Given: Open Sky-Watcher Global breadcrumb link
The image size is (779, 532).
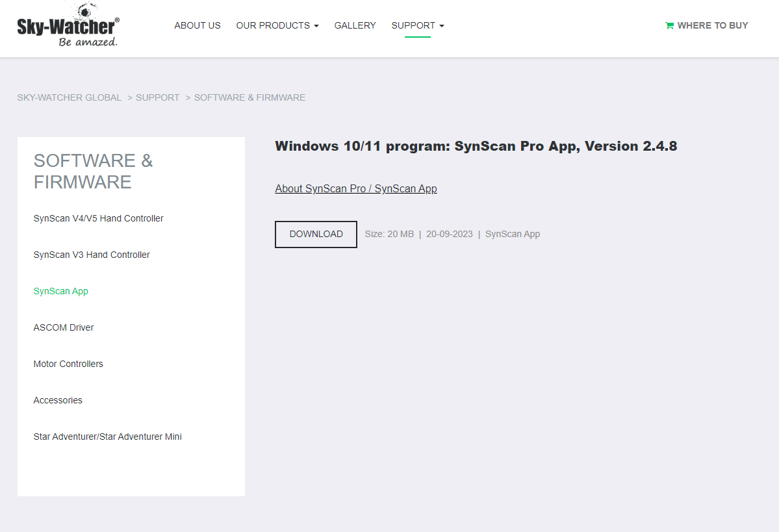Looking at the screenshot, I should (69, 97).
